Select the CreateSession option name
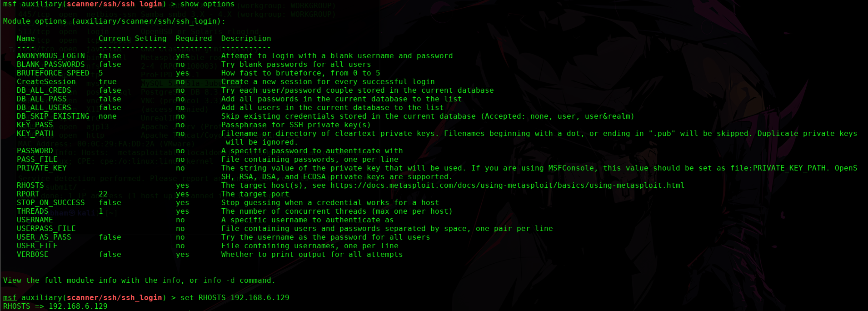Image resolution: width=868 pixels, height=311 pixels. (46, 82)
